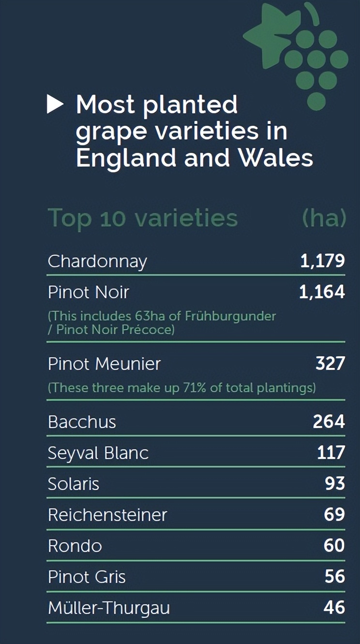
Task: Select the Pinot Noir variety name
Action: pos(89,292)
